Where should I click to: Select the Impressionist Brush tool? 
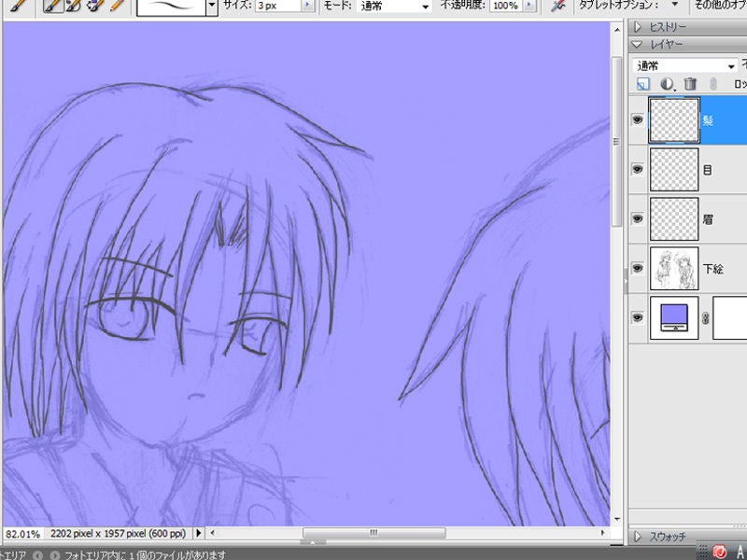click(74, 6)
